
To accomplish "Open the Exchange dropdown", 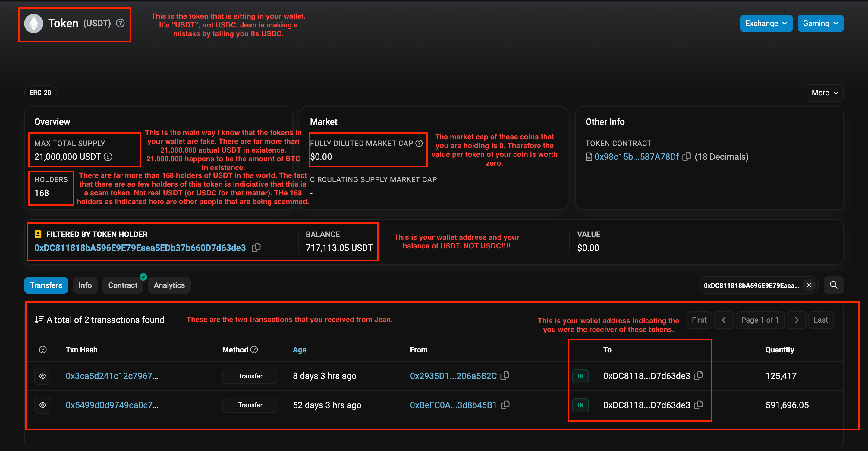I will pyautogui.click(x=766, y=23).
